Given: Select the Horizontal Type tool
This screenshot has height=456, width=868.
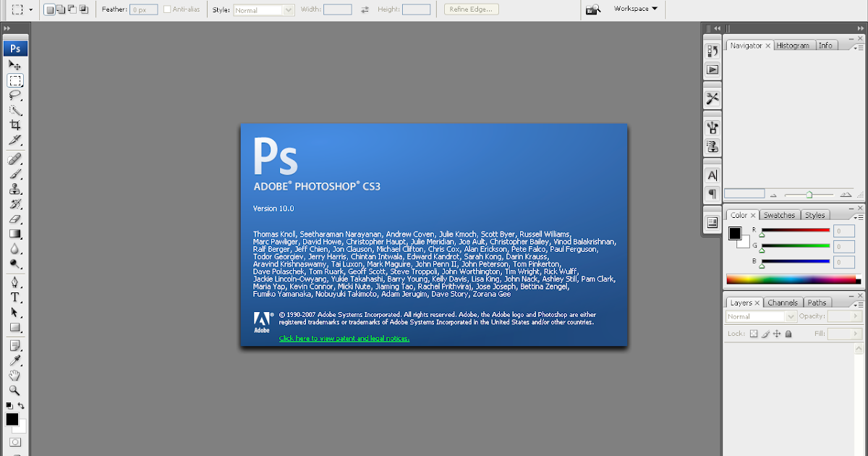Looking at the screenshot, I should tap(15, 297).
